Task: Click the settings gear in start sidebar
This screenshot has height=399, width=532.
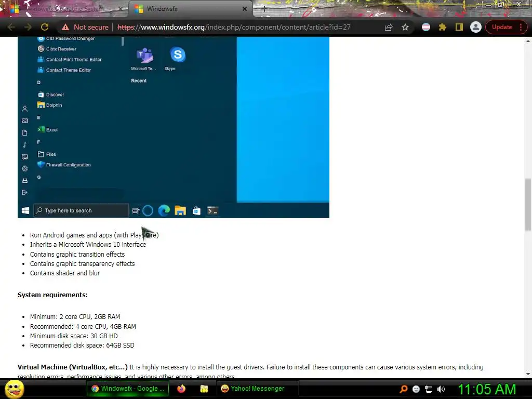Action: [x=25, y=169]
